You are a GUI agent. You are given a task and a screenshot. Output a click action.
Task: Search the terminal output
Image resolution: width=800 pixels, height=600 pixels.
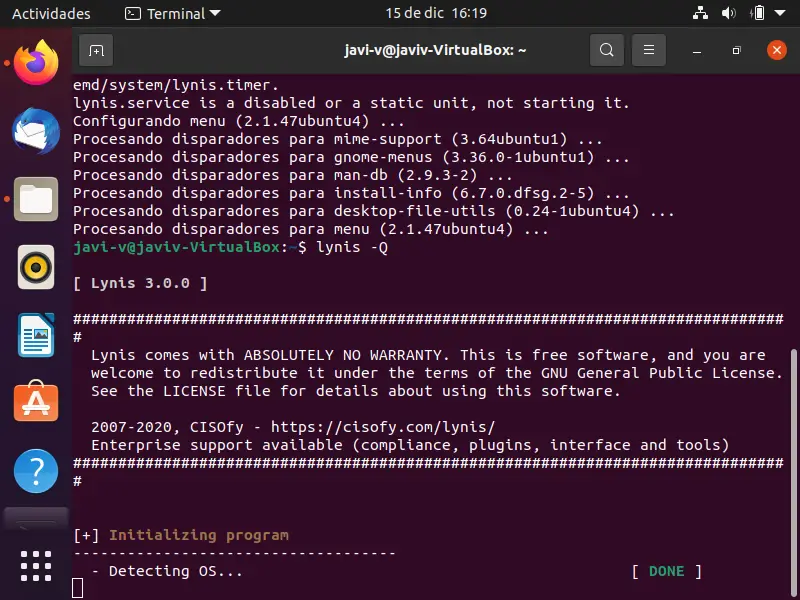pos(606,49)
